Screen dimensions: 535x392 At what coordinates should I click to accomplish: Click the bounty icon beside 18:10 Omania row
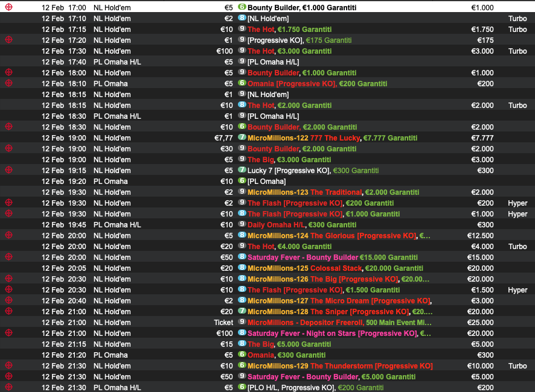9,83
